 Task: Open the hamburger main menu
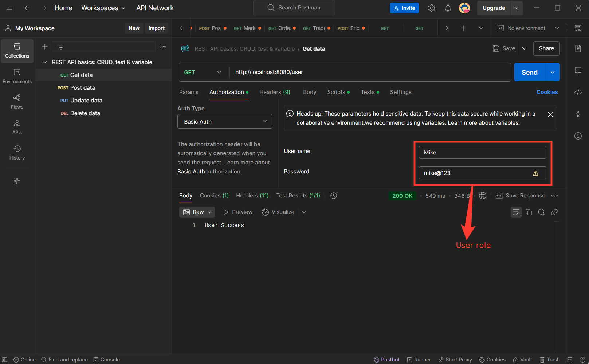9,8
